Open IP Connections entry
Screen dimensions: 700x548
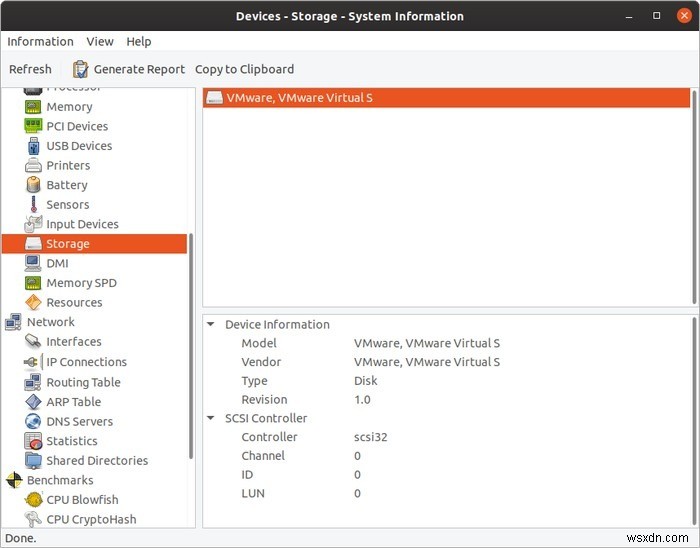click(87, 362)
